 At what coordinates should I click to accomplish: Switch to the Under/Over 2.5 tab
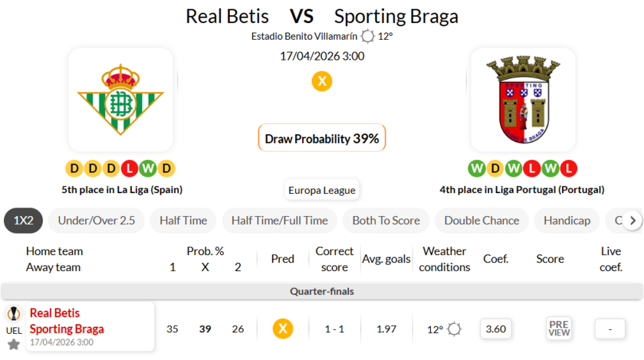[97, 221]
